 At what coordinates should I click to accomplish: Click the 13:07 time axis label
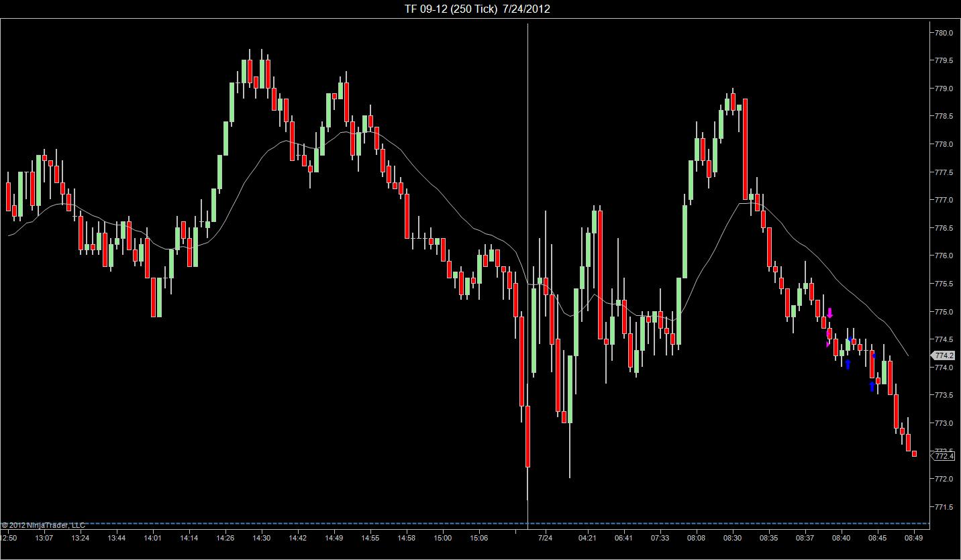(x=44, y=538)
